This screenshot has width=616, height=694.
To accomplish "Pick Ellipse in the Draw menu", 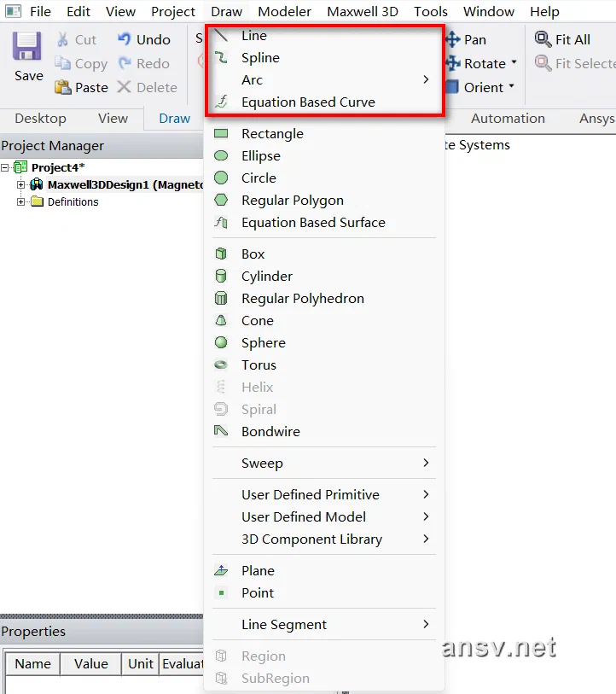I will pyautogui.click(x=324, y=156).
